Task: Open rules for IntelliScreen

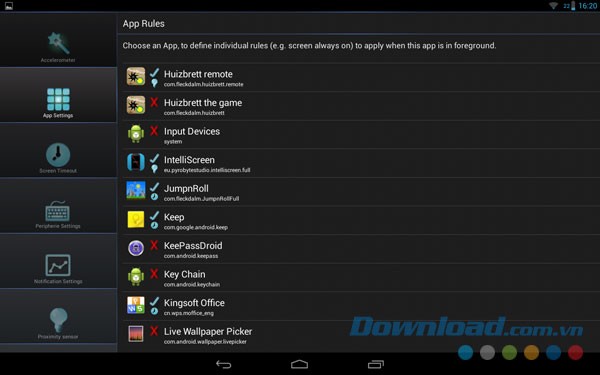Action: 361,163
